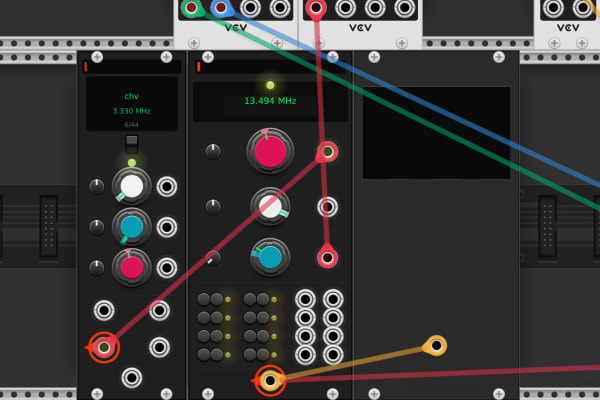Viewport: 600px width, 400px height.
Task: Select the circled orange-plugged jack at the bottom
Action: 270,380
